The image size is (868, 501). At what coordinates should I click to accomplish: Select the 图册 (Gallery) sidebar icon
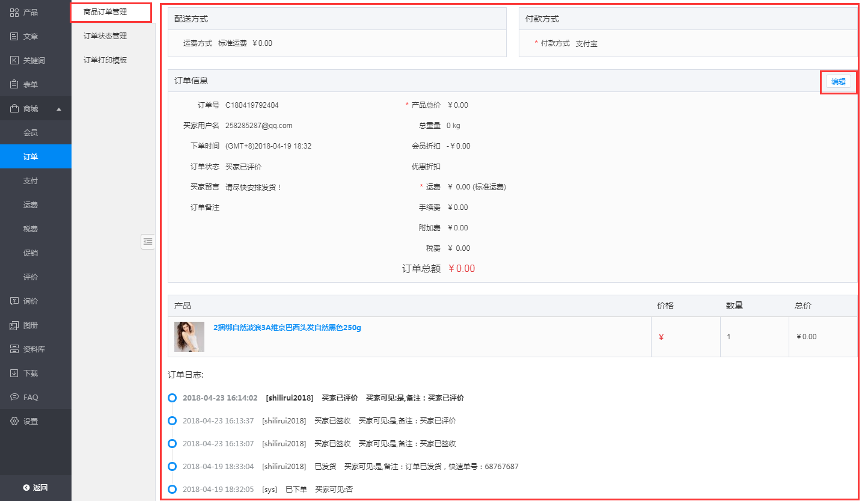click(x=14, y=325)
